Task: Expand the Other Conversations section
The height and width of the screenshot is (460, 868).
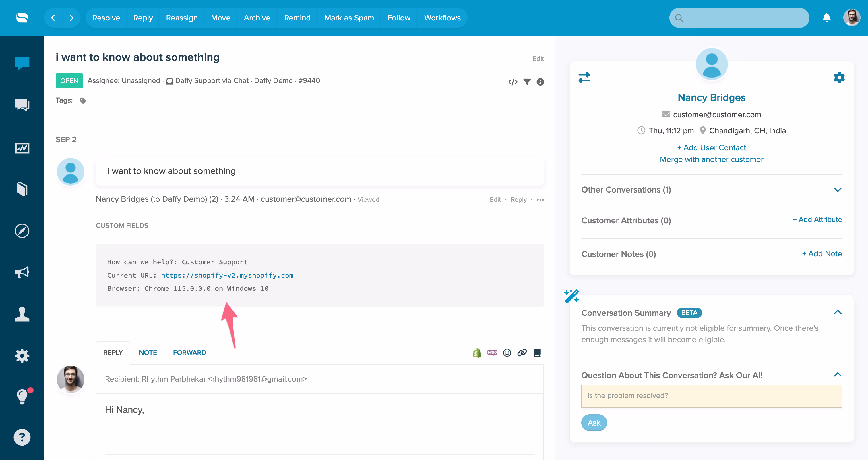Action: pyautogui.click(x=838, y=190)
